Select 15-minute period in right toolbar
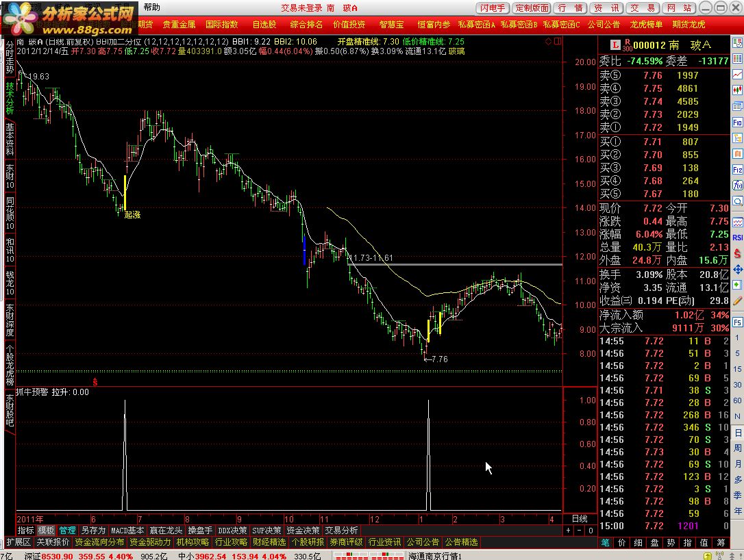 (x=737, y=369)
